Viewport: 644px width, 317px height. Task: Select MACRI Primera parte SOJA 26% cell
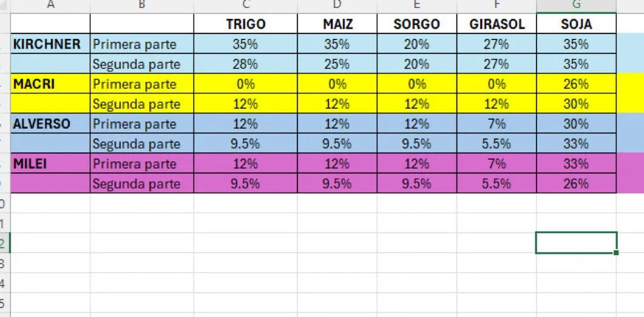point(576,84)
